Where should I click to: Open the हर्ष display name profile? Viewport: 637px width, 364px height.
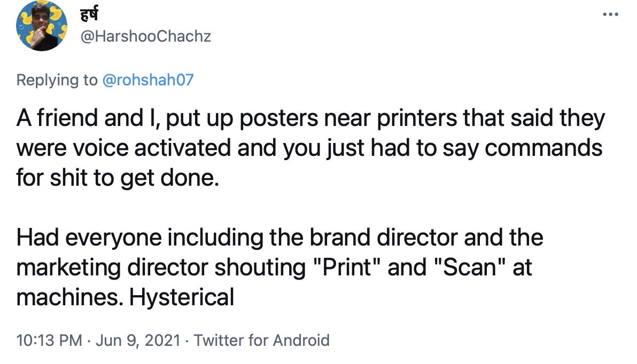click(x=89, y=14)
